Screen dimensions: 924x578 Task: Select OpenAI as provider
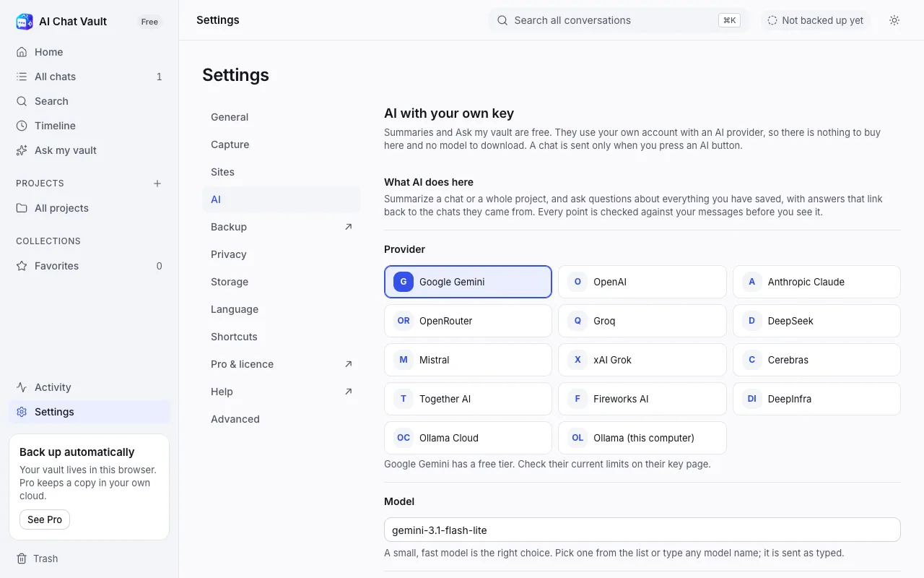coord(642,282)
